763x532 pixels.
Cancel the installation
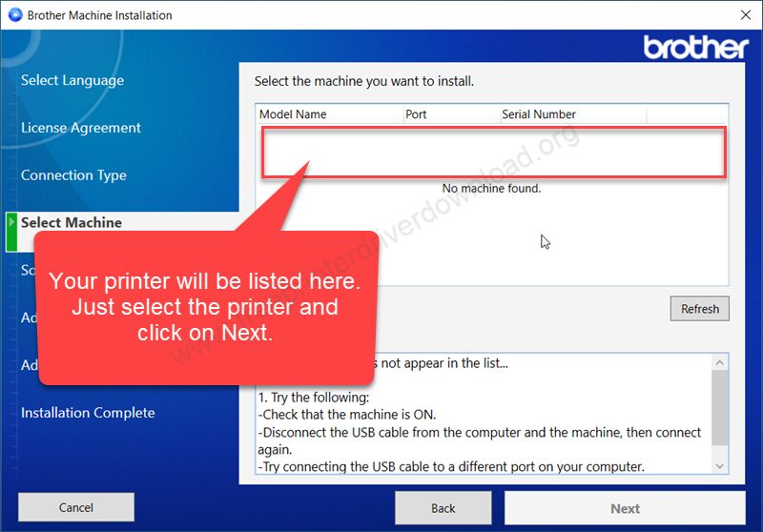click(75, 507)
